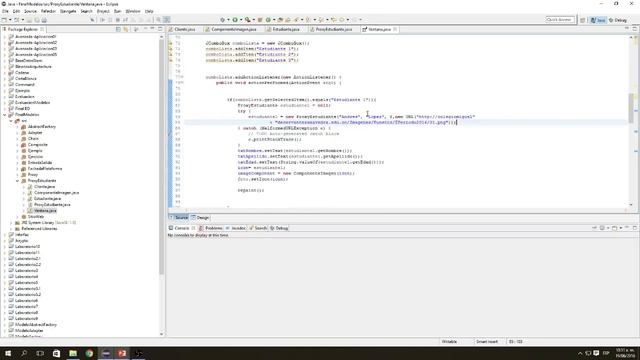This screenshot has height=360, width=640.
Task: Click the green Run toolbar icon
Action: [x=235, y=20]
